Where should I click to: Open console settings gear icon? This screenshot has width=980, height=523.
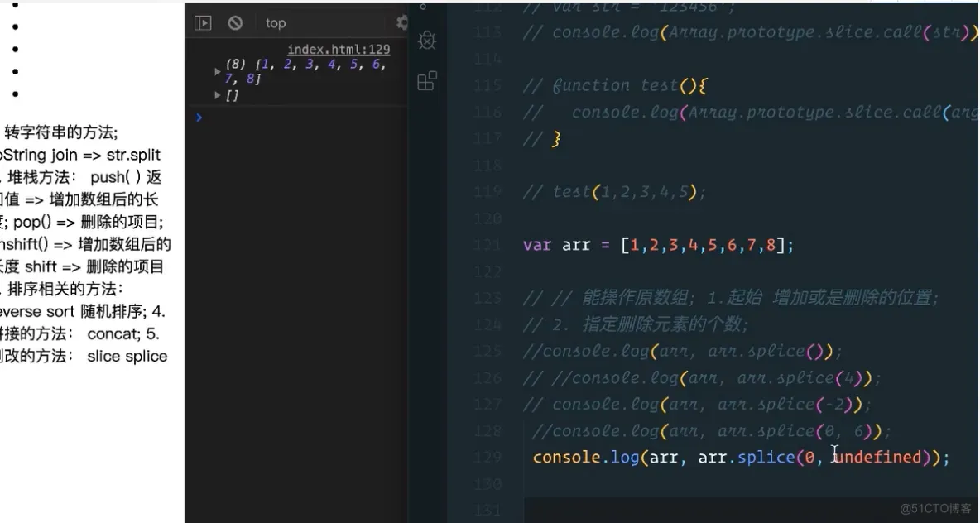(402, 23)
